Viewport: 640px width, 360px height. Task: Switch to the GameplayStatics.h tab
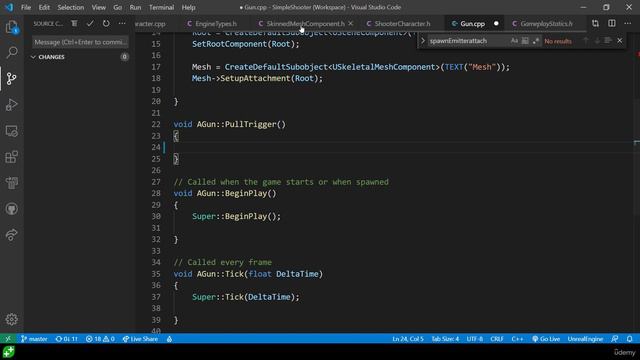click(546, 24)
